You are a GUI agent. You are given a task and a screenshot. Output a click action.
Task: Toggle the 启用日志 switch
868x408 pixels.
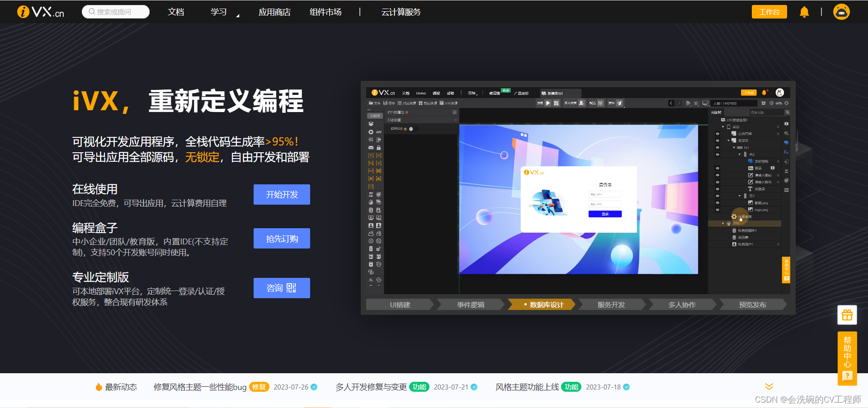(x=414, y=129)
